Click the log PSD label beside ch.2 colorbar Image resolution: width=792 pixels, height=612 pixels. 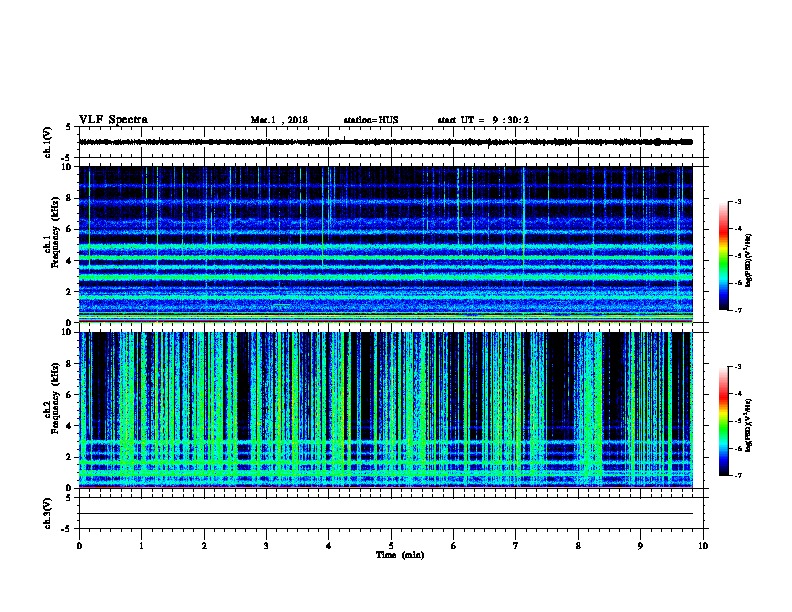749,426
